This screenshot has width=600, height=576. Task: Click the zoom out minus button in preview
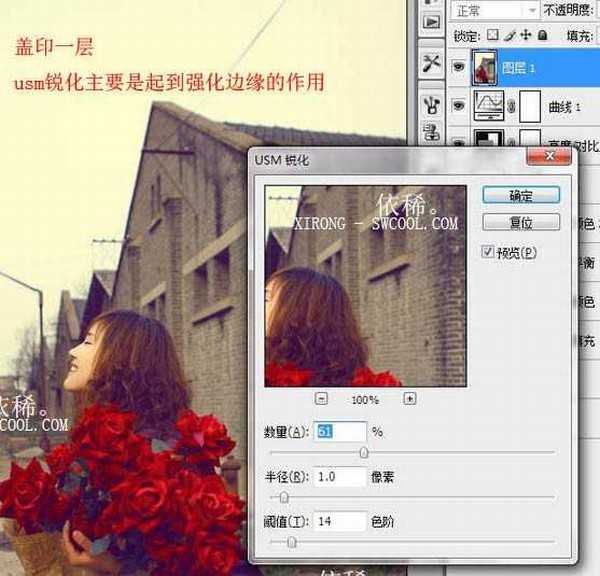tap(321, 398)
